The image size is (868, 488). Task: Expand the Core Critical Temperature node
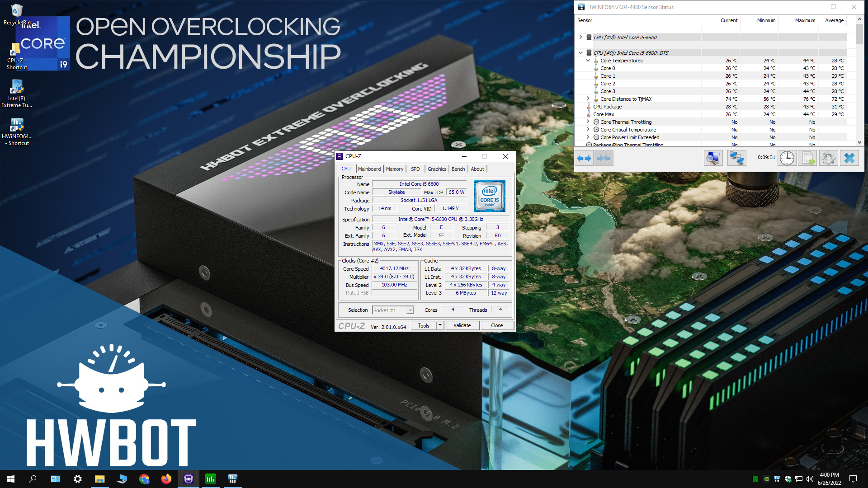tap(588, 129)
